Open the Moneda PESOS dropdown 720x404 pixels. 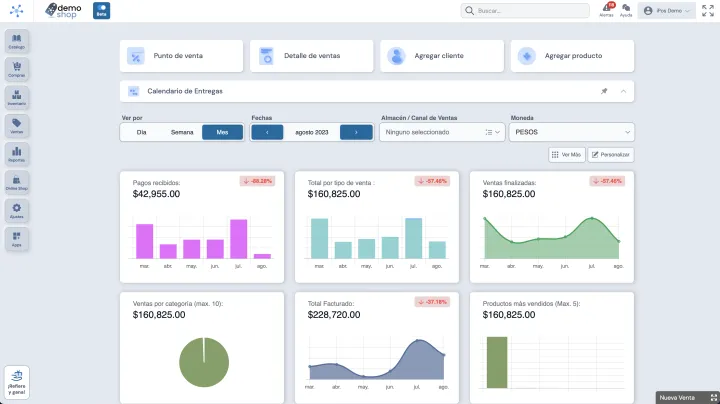point(571,132)
